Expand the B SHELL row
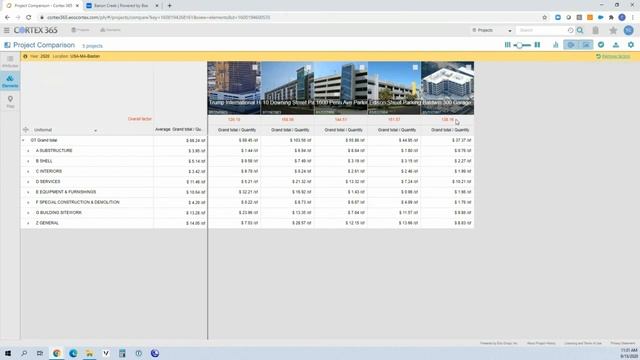640x360 pixels. click(28, 161)
